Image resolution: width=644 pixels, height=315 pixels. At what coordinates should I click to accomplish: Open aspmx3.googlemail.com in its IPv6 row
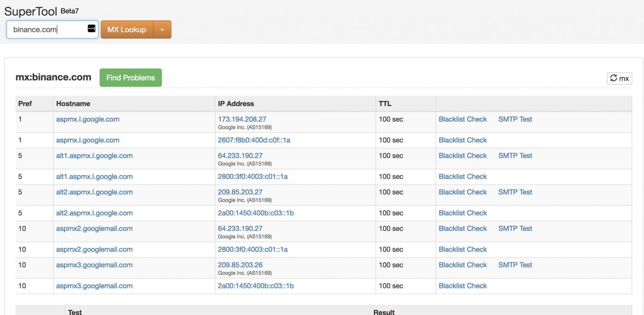(x=94, y=286)
